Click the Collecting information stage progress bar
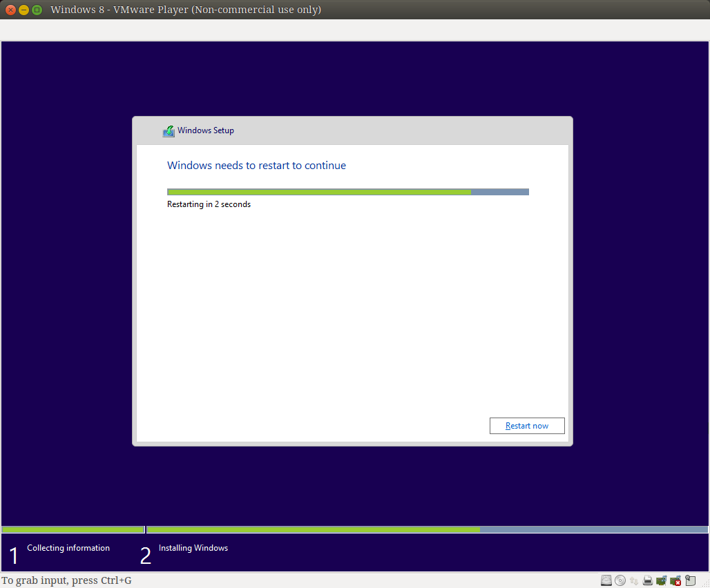710x588 pixels. 73,529
